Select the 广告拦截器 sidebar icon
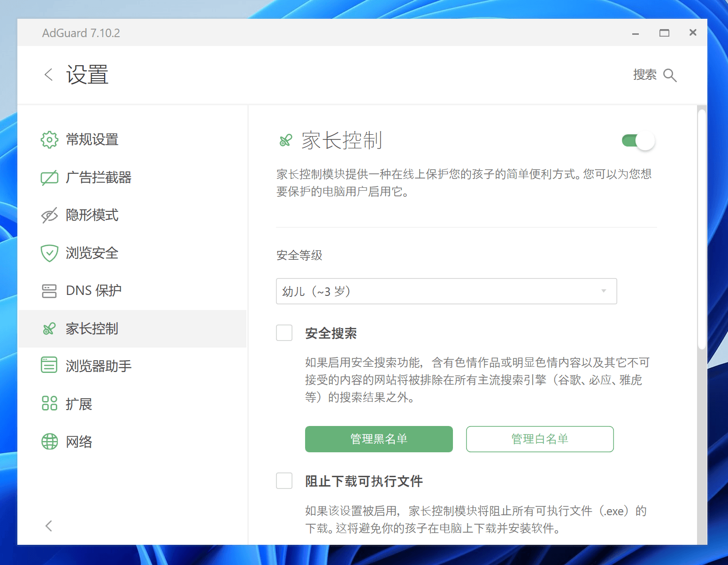Viewport: 728px width, 565px height. [x=49, y=178]
